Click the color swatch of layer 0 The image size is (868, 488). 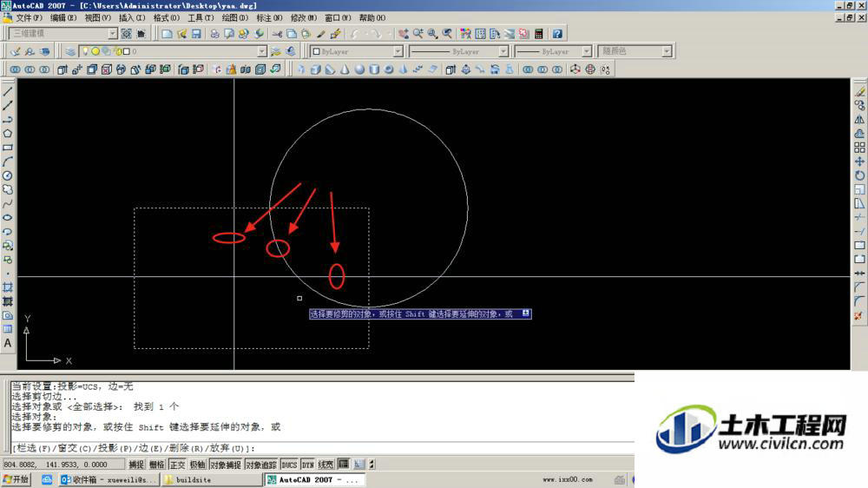coord(127,51)
